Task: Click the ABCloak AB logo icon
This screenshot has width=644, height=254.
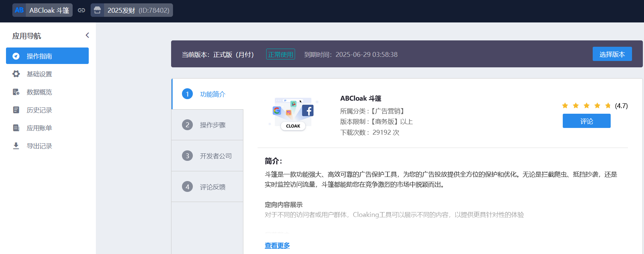Action: click(19, 10)
